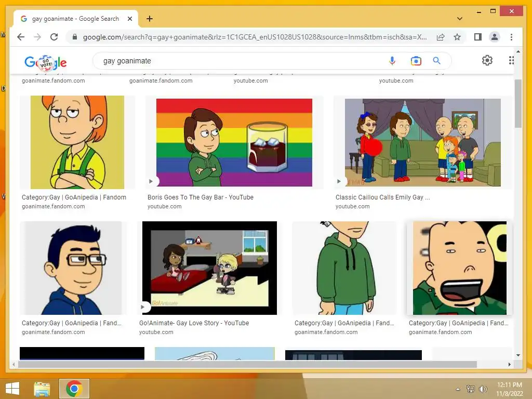Play icon on Boris Gay Bar video
Screen dimensions: 532x399
click(x=151, y=181)
